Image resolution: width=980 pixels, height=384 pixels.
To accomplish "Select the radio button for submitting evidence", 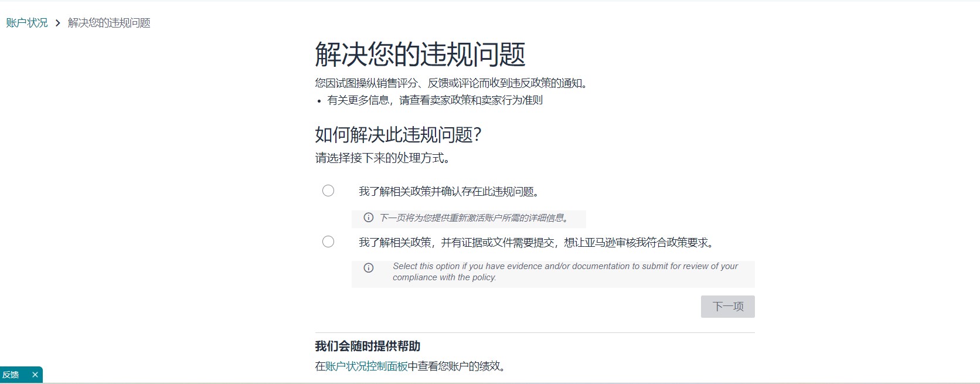I will [328, 242].
